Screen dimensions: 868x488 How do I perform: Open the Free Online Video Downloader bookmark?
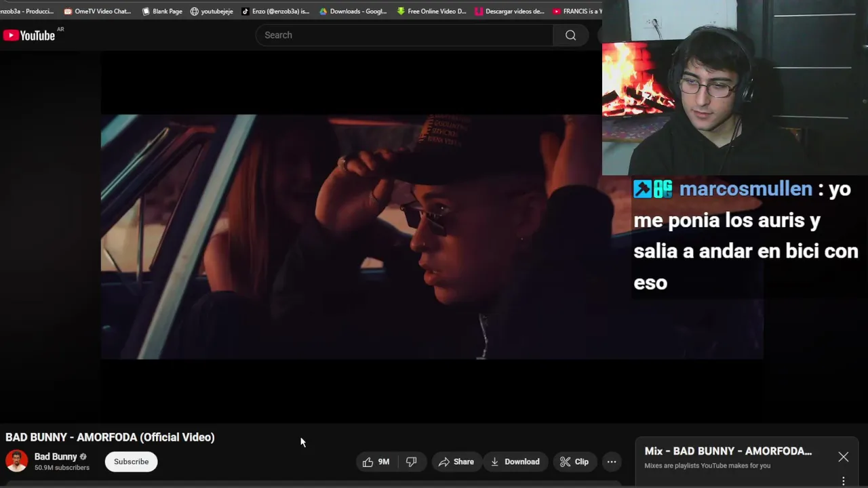431,11
